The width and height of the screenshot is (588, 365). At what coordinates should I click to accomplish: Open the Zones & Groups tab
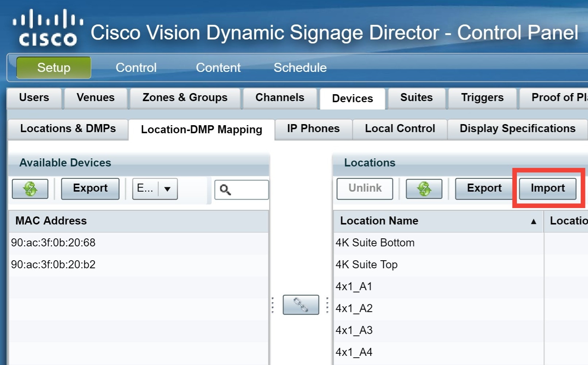(x=185, y=97)
